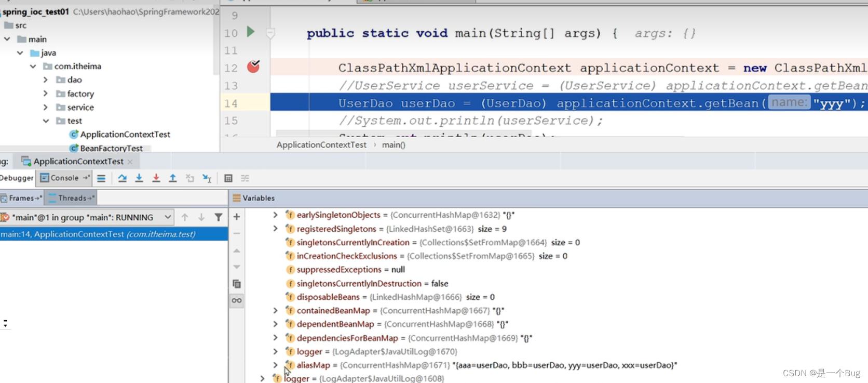Viewport: 868px width, 383px height.
Task: Toggle the show watches glasses icon
Action: click(x=237, y=300)
